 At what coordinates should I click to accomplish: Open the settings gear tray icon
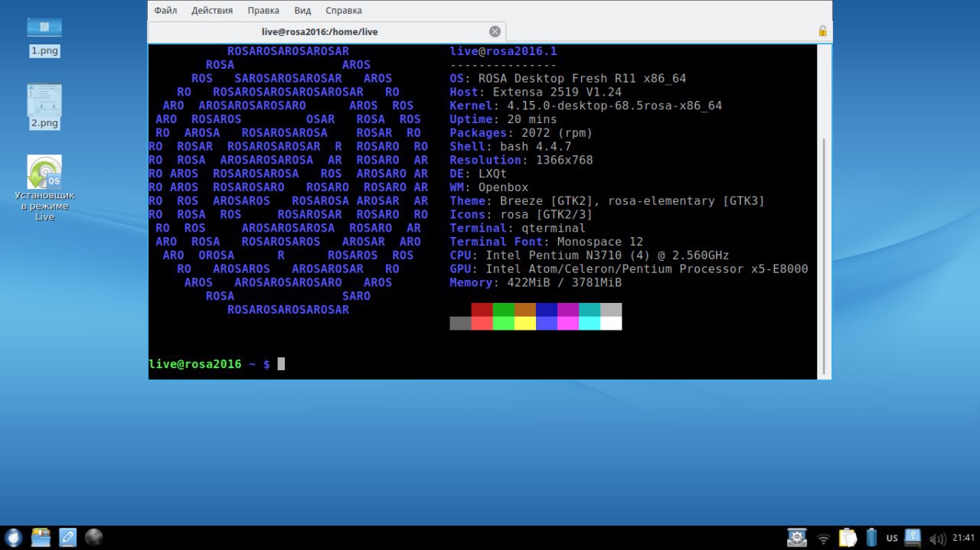tap(797, 538)
